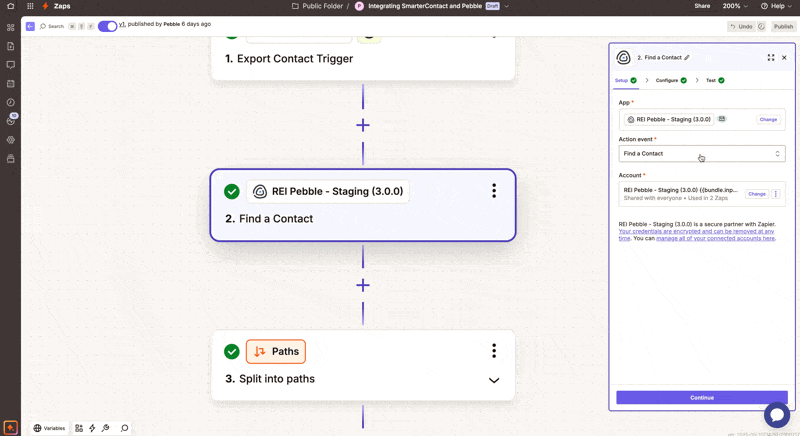Image resolution: width=800 pixels, height=436 pixels.
Task: Open the comments speech bubble sidebar icon
Action: click(10, 65)
